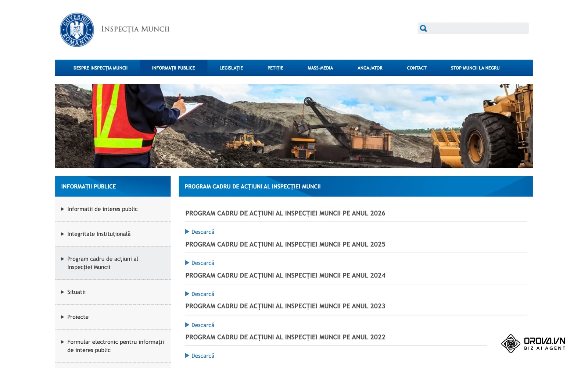
Task: Open the Contact page from navigation
Action: point(416,68)
